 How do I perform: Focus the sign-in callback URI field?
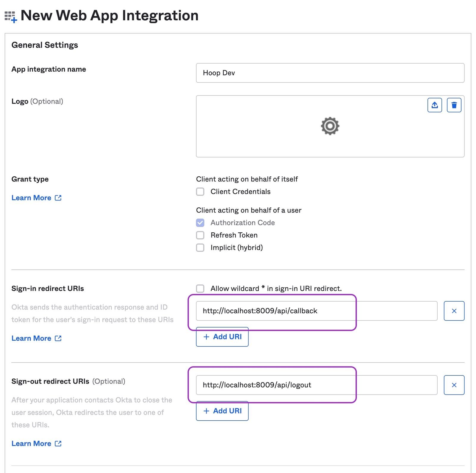317,311
